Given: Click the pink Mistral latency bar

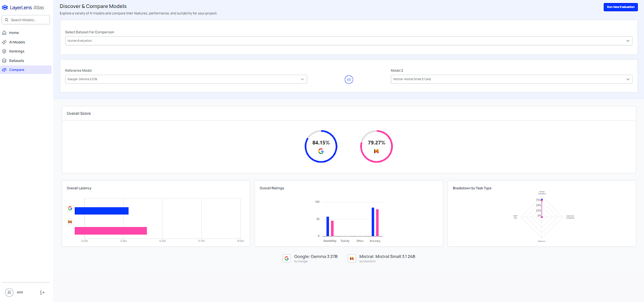Looking at the screenshot, I should [111, 231].
